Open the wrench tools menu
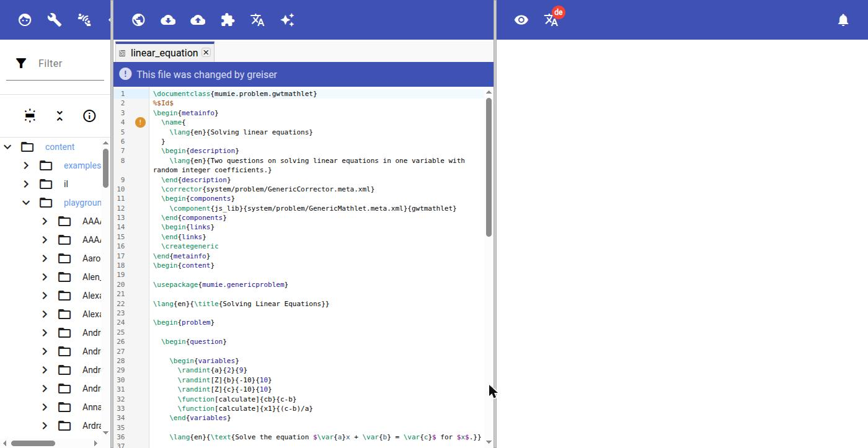Image resolution: width=868 pixels, height=448 pixels. click(x=55, y=20)
